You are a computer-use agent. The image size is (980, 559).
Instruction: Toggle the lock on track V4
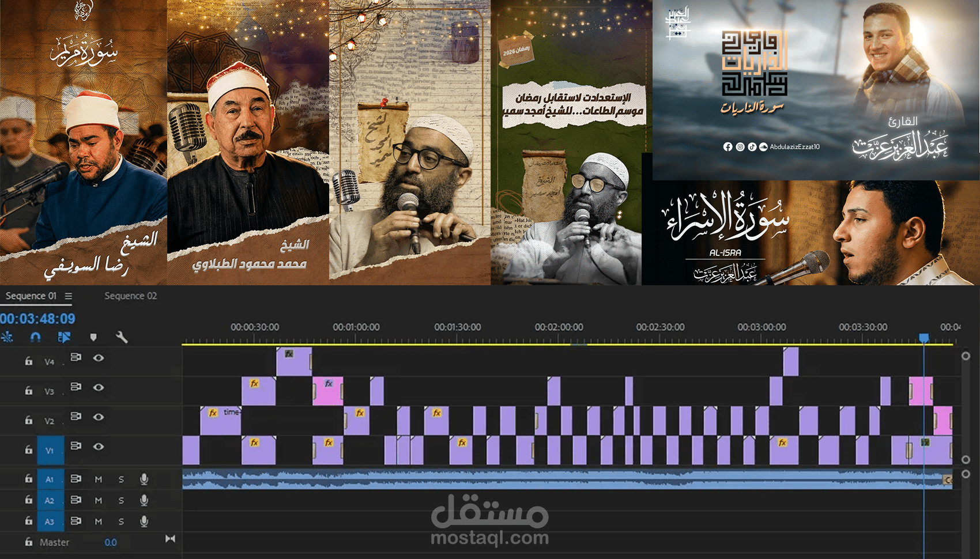point(28,361)
